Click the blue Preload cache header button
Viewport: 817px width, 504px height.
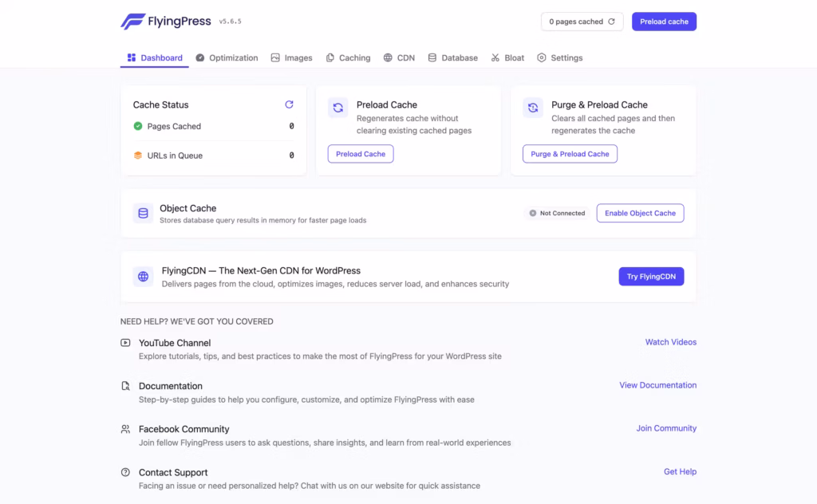click(x=664, y=22)
